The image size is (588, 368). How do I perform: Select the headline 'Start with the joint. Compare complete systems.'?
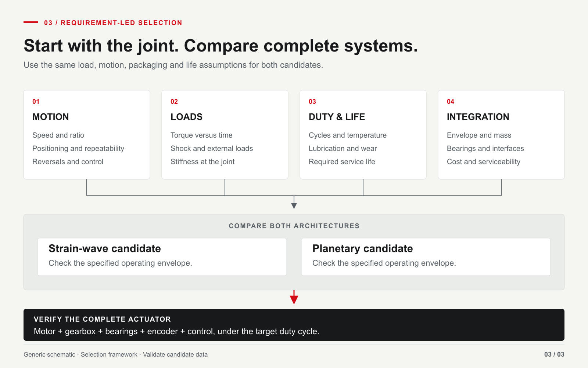[220, 46]
